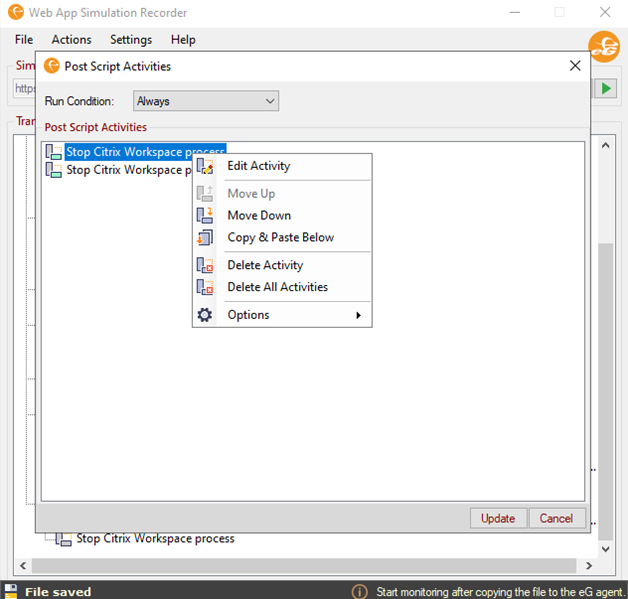Click the vertical scrollbar thumb in main window

pyautogui.click(x=606, y=391)
